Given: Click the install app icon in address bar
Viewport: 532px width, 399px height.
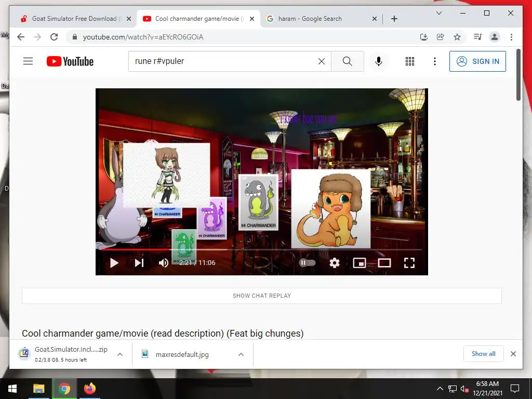Looking at the screenshot, I should click(x=424, y=37).
